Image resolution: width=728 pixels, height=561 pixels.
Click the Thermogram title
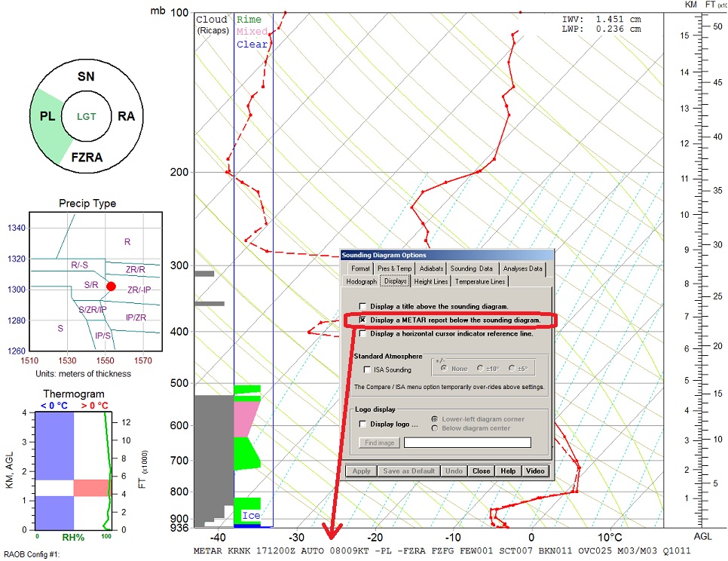74,394
